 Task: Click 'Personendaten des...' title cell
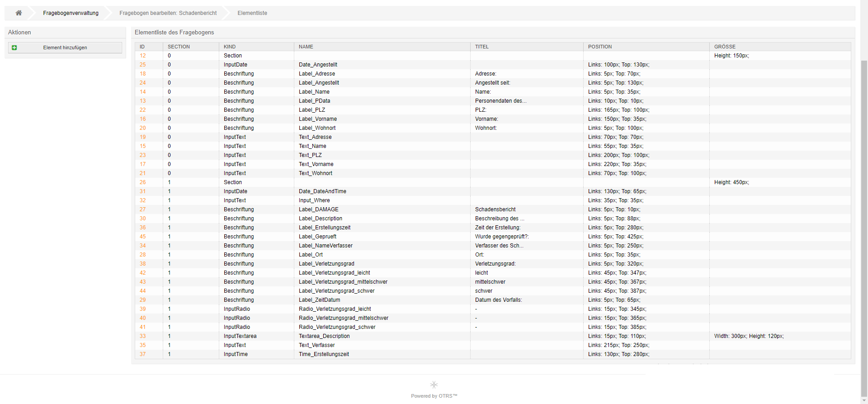pyautogui.click(x=527, y=101)
